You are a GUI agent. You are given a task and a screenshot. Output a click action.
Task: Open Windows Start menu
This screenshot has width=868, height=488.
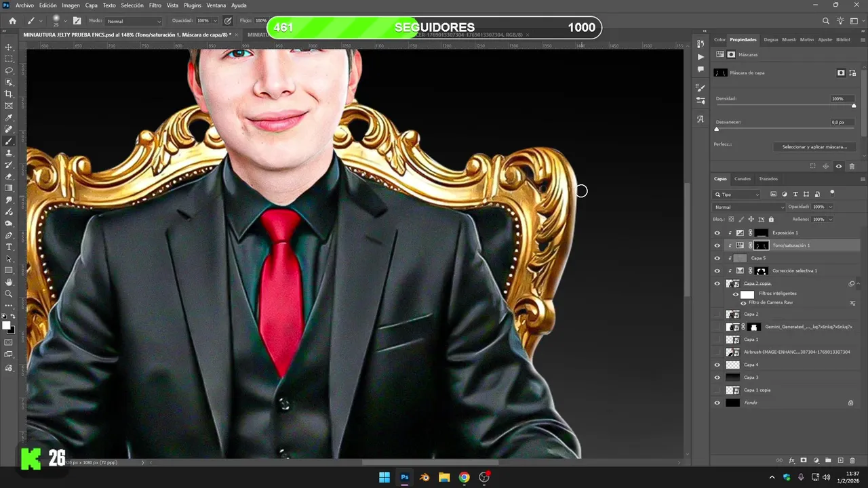click(384, 477)
